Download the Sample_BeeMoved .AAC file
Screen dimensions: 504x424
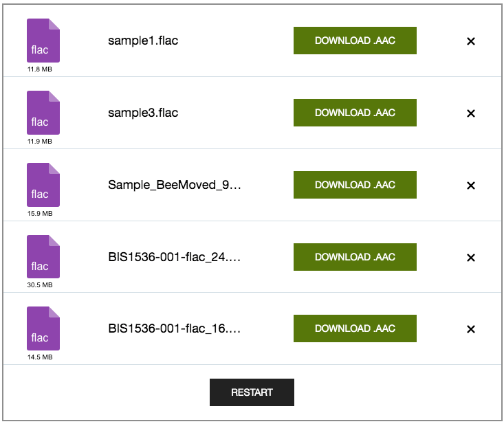(x=355, y=185)
